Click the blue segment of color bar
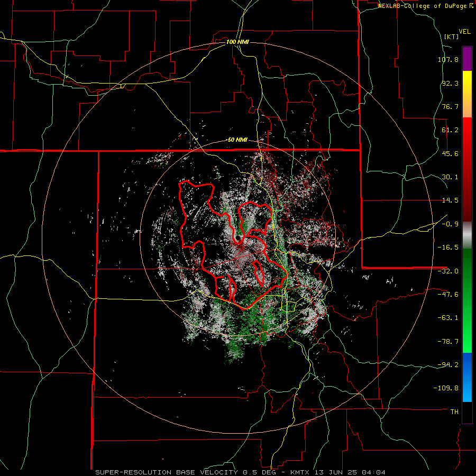Image resolution: width=476 pixels, height=476 pixels. [x=467, y=377]
